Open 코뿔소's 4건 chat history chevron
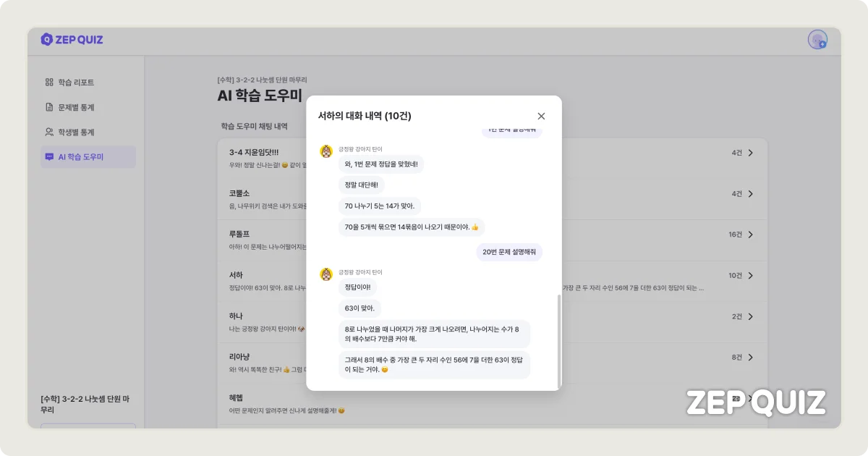The height and width of the screenshot is (456, 868). [751, 193]
